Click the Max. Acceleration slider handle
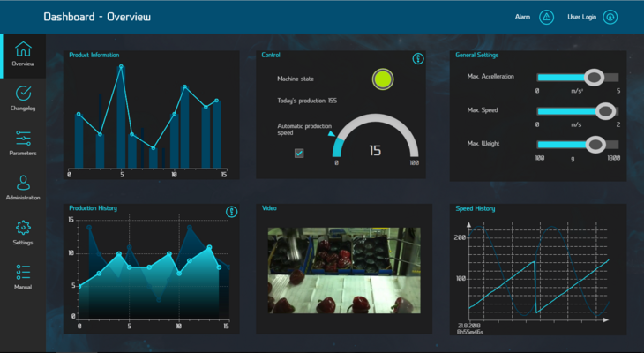The height and width of the screenshot is (353, 644). pos(594,78)
